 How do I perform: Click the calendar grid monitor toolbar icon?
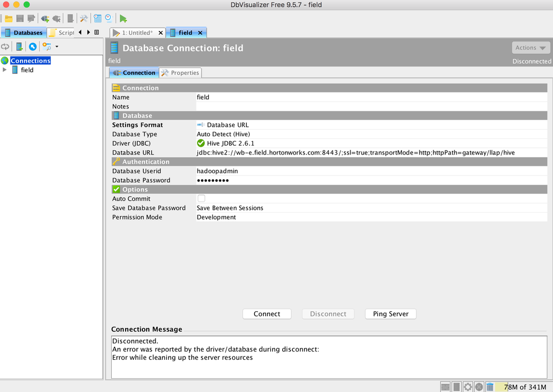pyautogui.click(x=97, y=18)
